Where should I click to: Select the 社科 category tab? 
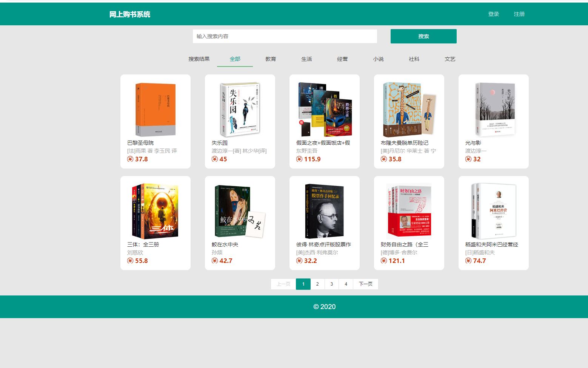(x=414, y=59)
